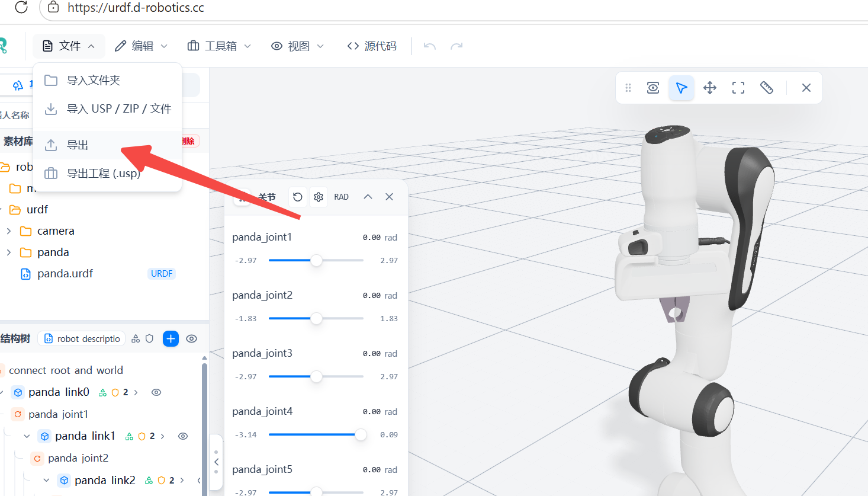Expand the panda folder

pos(8,252)
